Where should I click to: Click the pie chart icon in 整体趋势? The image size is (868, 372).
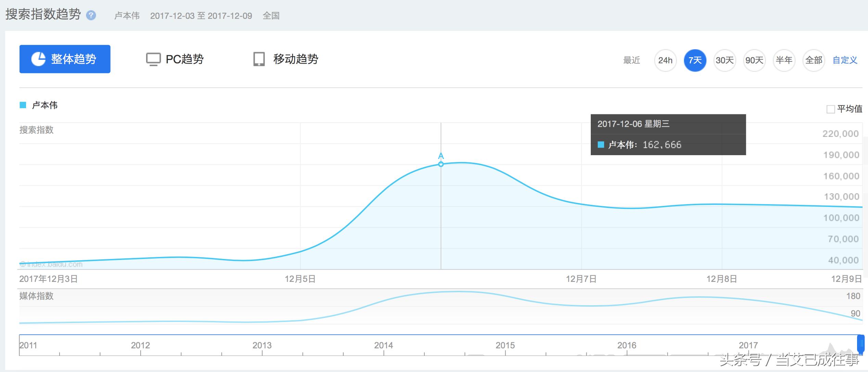[38, 59]
